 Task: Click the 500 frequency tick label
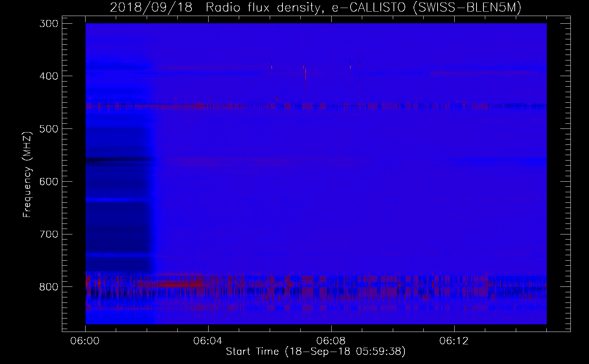pos(48,129)
